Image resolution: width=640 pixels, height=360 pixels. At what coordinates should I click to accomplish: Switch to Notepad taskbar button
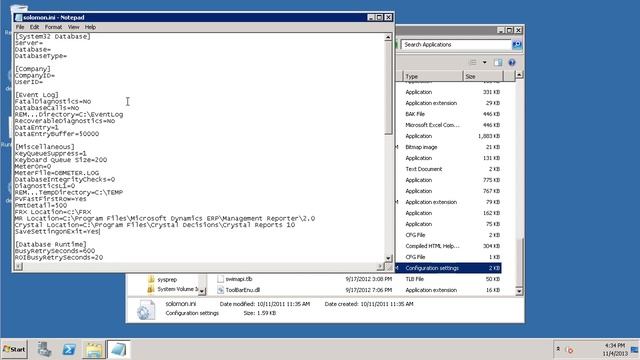119,350
